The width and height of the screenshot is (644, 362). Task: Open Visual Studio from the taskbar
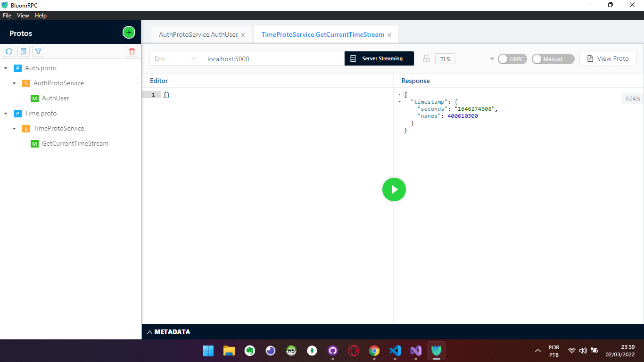[416, 351]
